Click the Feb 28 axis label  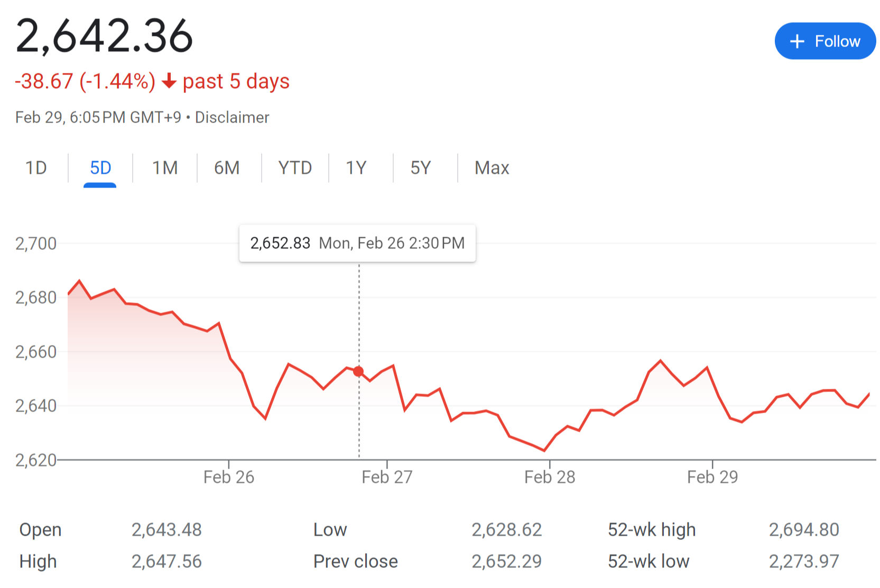pos(550,477)
